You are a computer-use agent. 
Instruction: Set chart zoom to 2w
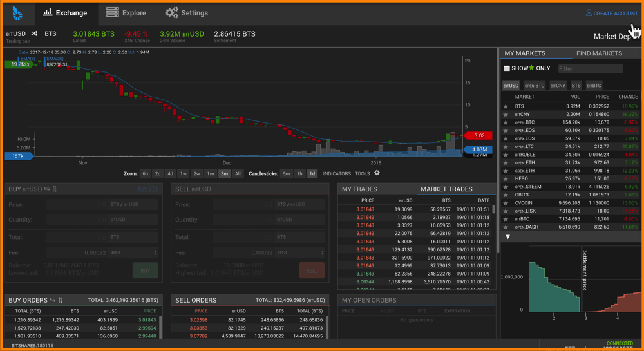196,174
